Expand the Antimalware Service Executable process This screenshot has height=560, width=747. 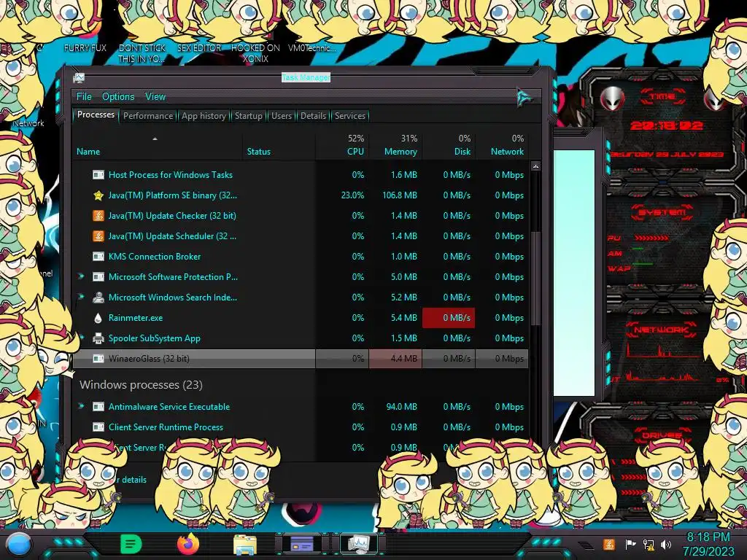(81, 406)
